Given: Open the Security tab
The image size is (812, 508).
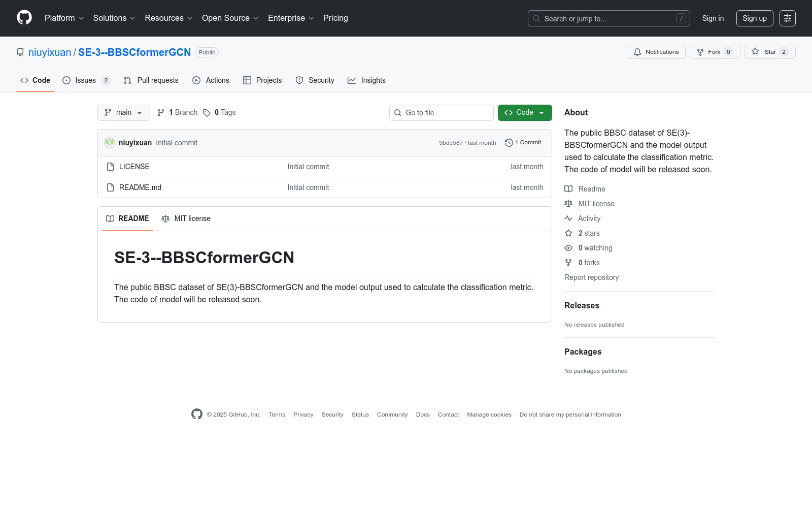Looking at the screenshot, I should point(315,80).
